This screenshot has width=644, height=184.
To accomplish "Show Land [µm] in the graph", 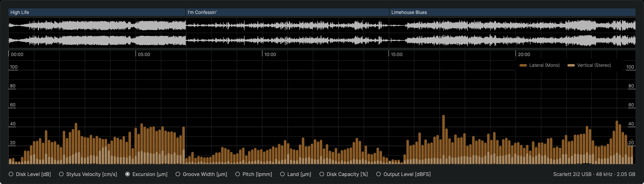I will (282, 174).
